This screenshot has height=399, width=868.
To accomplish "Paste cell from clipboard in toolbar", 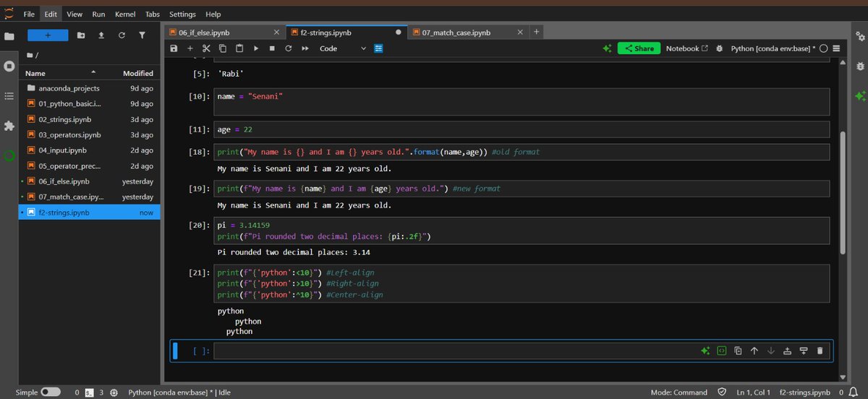I will [239, 48].
